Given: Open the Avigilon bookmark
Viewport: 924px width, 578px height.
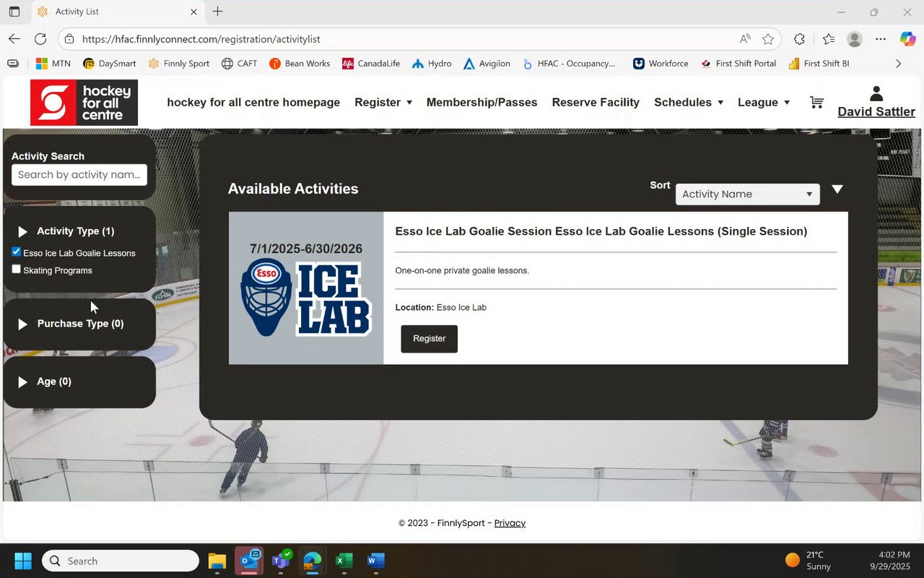Looking at the screenshot, I should tap(487, 64).
